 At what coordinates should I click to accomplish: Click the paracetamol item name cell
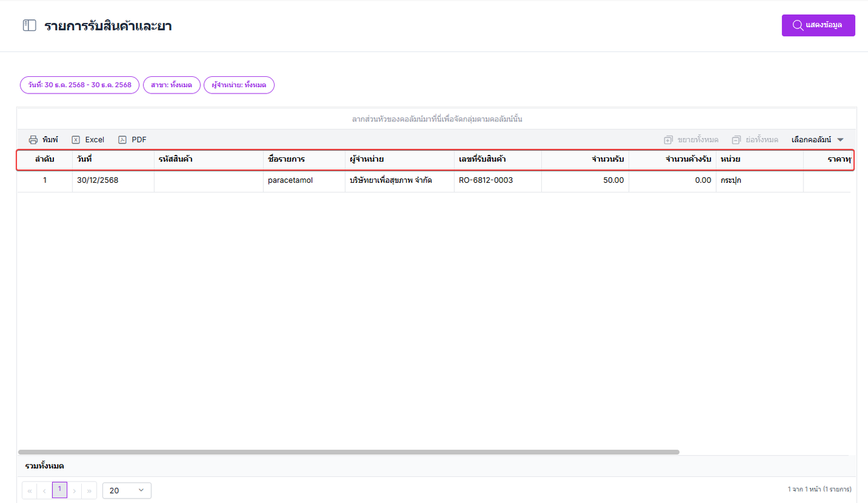[x=304, y=181]
